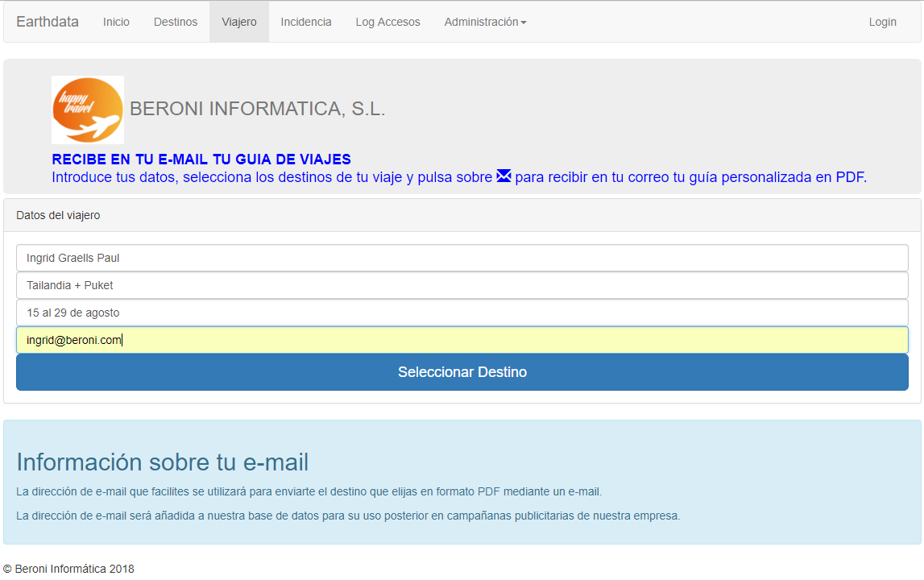Click the Earthdata brand name
Screen dimensions: 924x580
click(x=47, y=22)
